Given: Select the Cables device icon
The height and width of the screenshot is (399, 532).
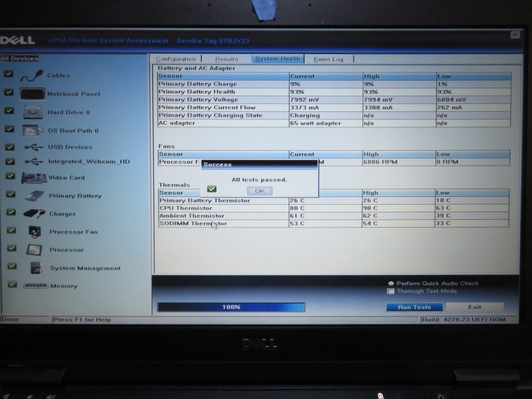Looking at the screenshot, I should point(32,75).
